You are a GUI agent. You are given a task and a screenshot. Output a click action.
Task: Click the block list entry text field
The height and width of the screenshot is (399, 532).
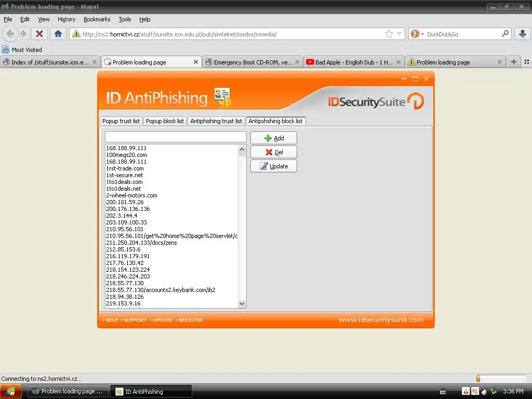[176, 137]
